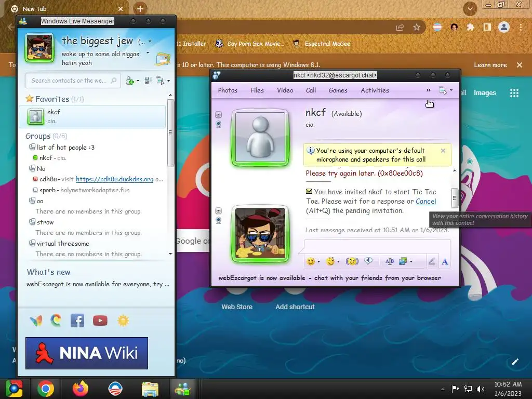Open File Explorer from the taskbar
This screenshot has height=399, width=532.
(x=150, y=389)
